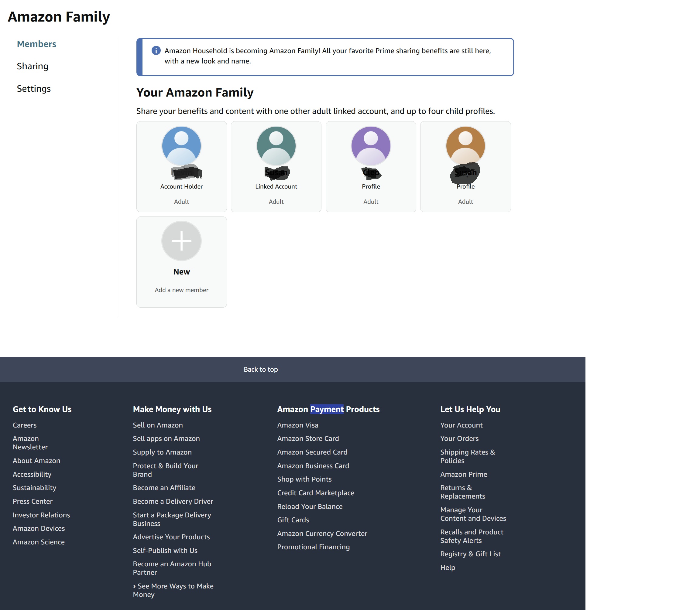700x610 pixels.
Task: Open the Members sidebar tab
Action: [36, 44]
